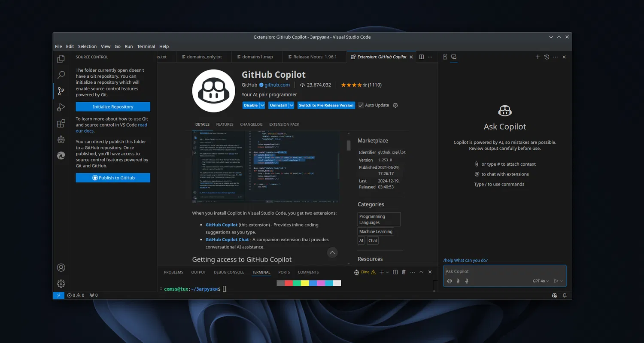Click the /help What can you do? suggestion
644x343 pixels.
point(465,261)
